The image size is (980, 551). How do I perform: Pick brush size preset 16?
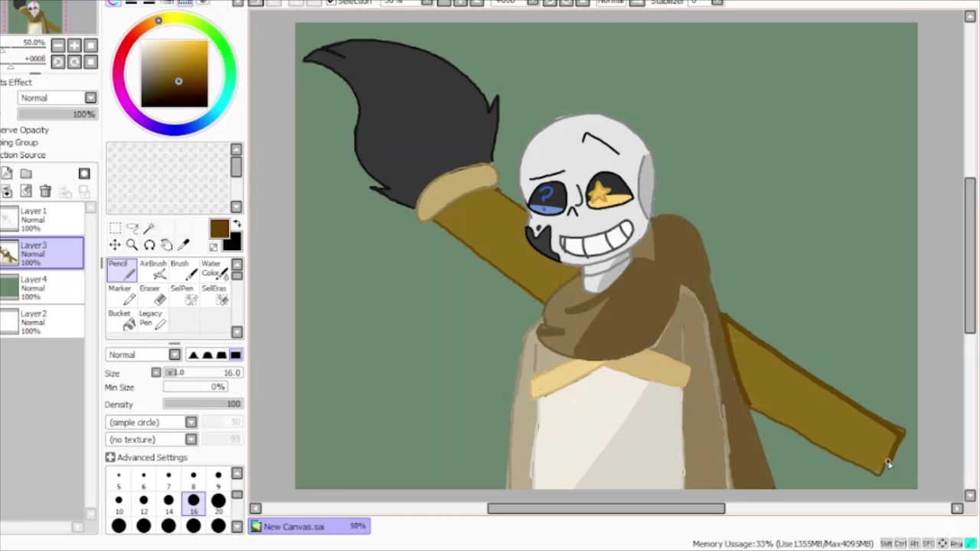pyautogui.click(x=193, y=504)
